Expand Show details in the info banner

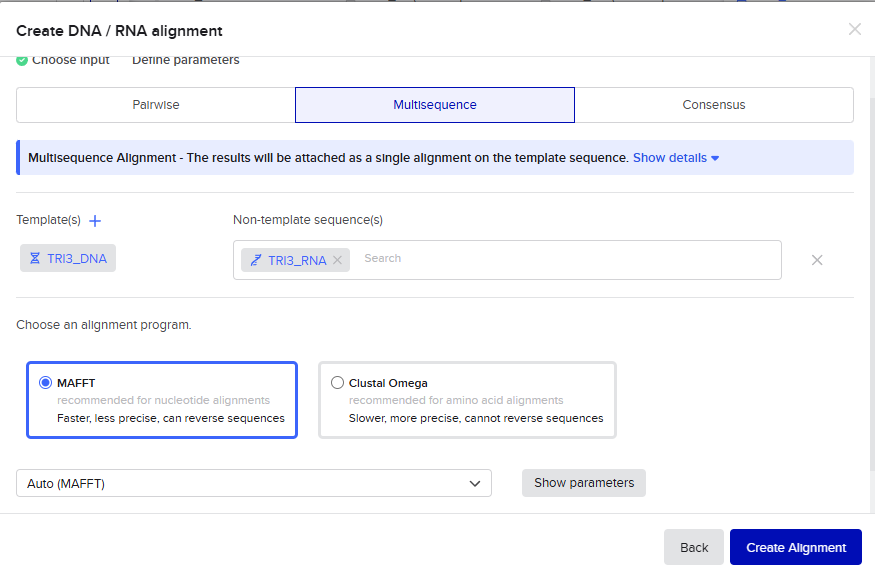coord(676,158)
